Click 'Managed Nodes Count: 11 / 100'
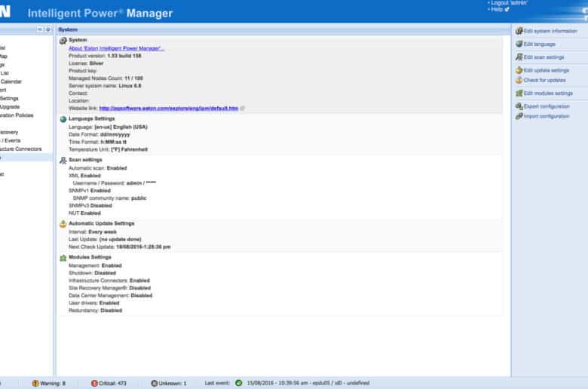 106,78
